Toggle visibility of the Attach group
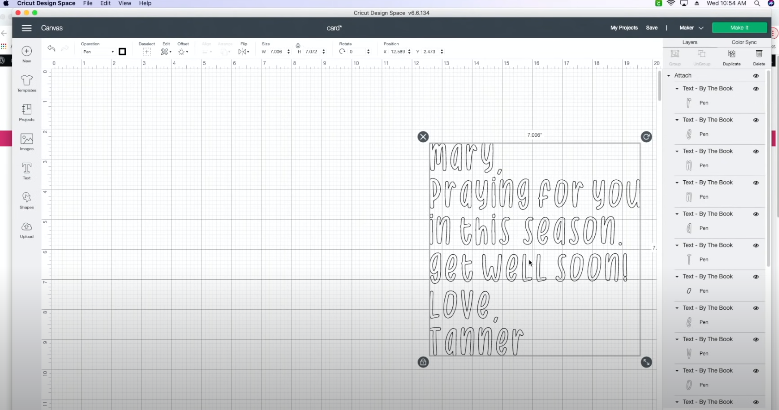 (756, 76)
